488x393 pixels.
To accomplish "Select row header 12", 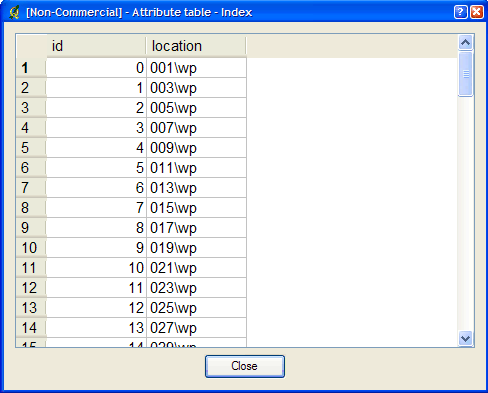I will pyautogui.click(x=31, y=288).
